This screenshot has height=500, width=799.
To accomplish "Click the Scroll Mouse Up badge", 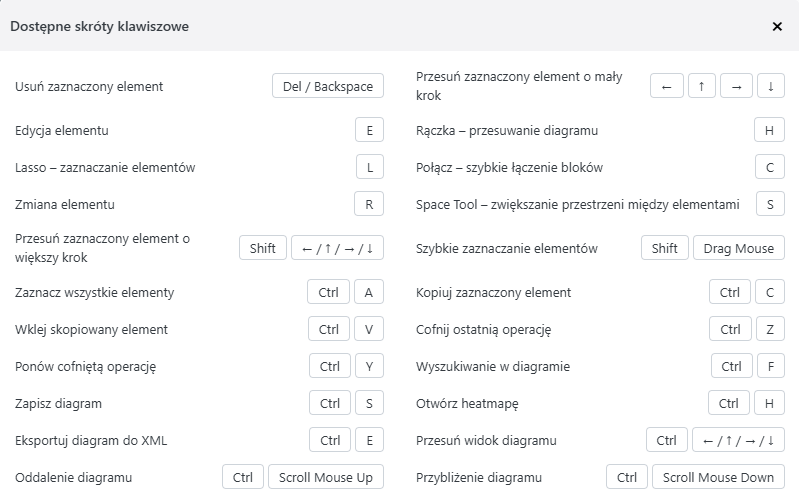I will (326, 477).
